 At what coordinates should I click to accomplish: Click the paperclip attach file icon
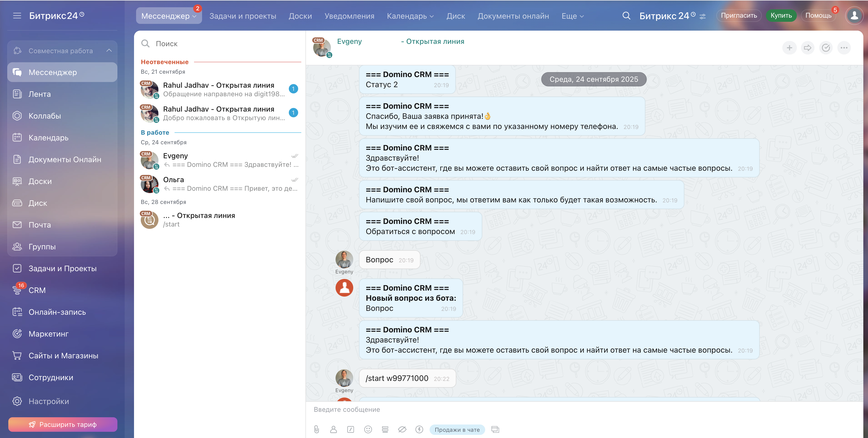pos(316,429)
